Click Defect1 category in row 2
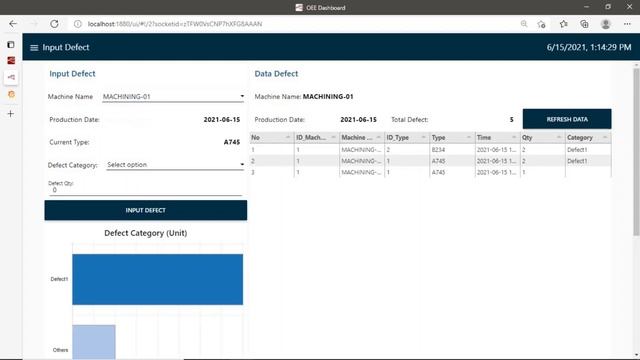Image resolution: width=640 pixels, height=360 pixels. 588,161
